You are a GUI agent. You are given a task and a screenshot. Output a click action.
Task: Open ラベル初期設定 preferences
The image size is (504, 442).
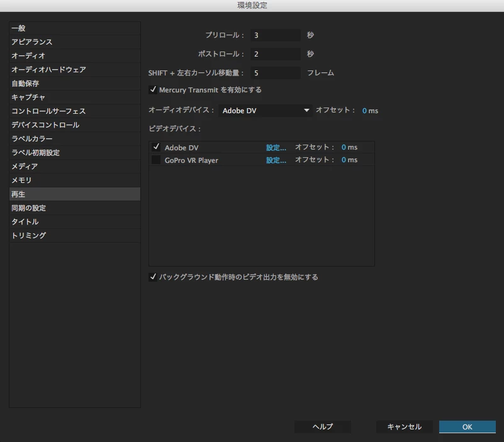point(75,153)
